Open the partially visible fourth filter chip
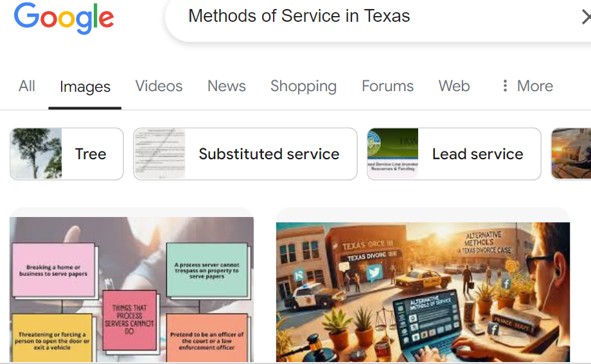Image resolution: width=591 pixels, height=364 pixels. click(571, 153)
